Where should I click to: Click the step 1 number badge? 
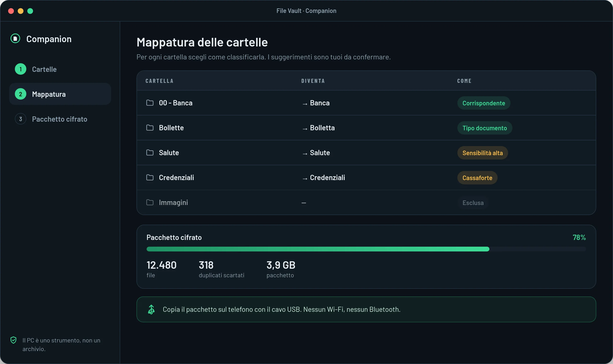pos(21,69)
